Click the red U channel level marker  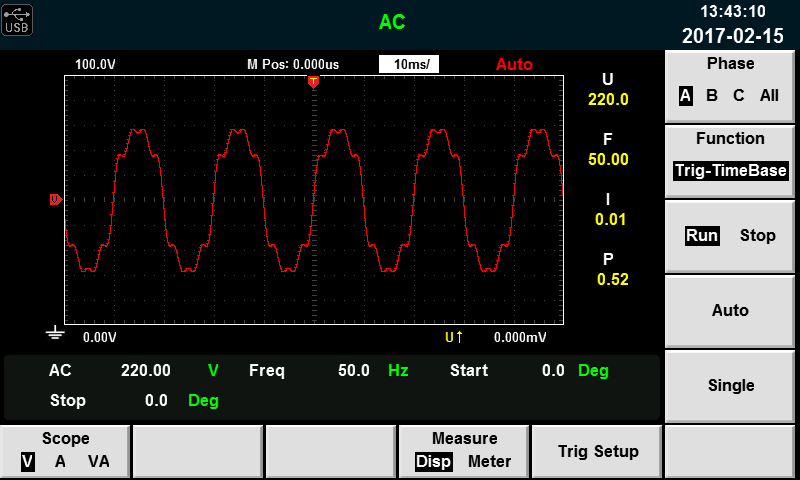[56, 199]
